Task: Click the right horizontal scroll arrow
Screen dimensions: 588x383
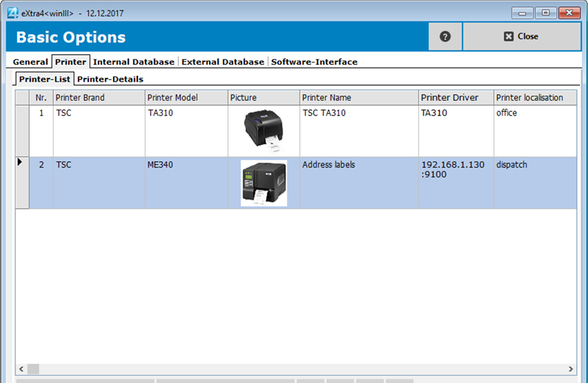Action: pyautogui.click(x=571, y=369)
